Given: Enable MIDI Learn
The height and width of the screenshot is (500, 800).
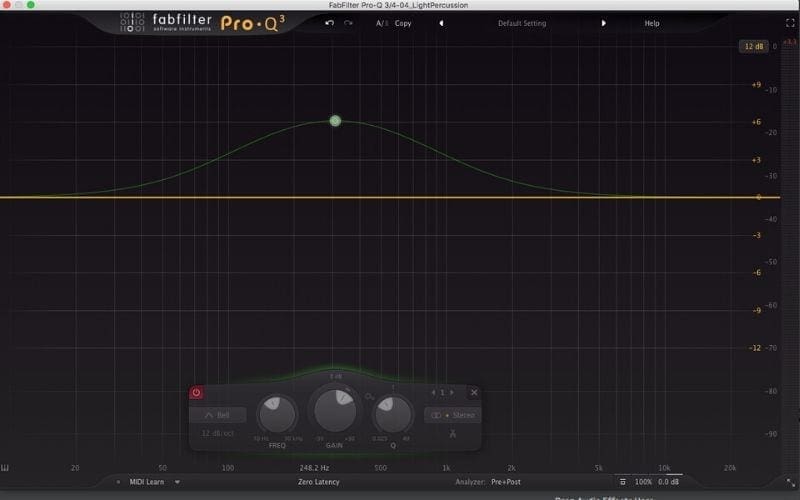Looking at the screenshot, I should pos(147,482).
